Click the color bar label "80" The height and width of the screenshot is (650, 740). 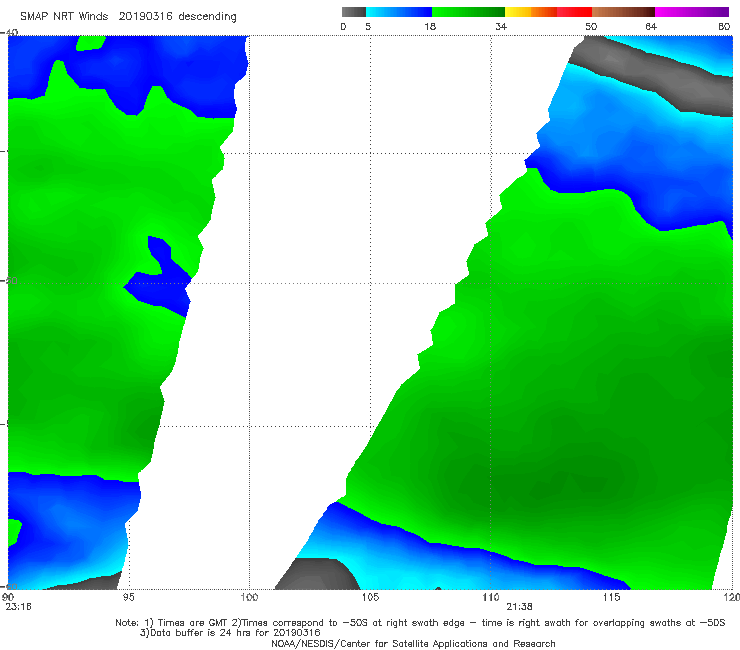[724, 26]
